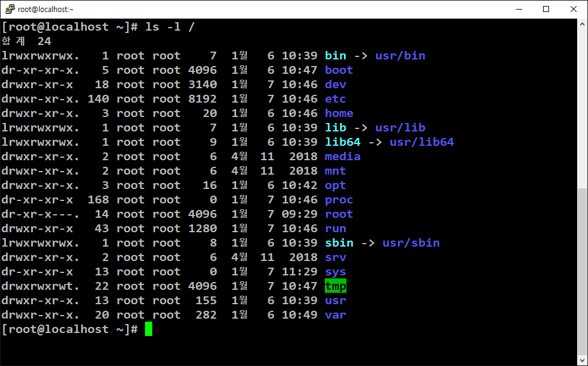This screenshot has width=588, height=366.
Task: Click the 'media' directory name
Action: [342, 157]
